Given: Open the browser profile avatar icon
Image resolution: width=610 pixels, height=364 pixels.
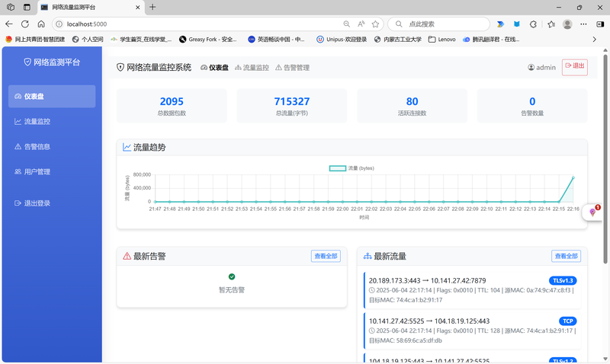Looking at the screenshot, I should [x=567, y=24].
